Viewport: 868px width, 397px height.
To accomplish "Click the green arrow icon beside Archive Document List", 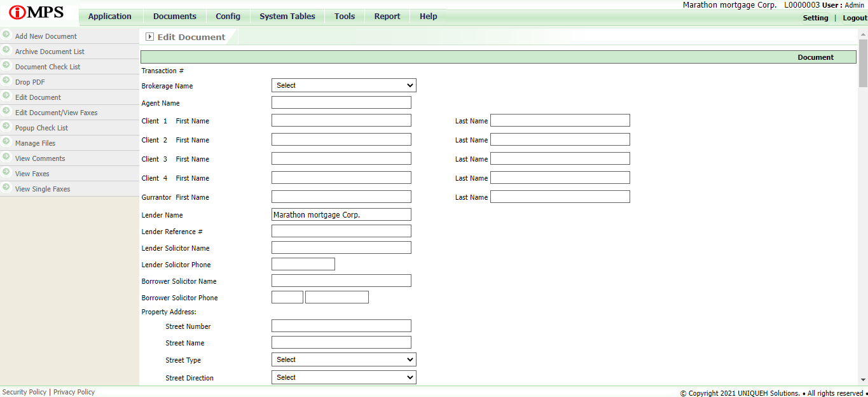I will [x=6, y=50].
